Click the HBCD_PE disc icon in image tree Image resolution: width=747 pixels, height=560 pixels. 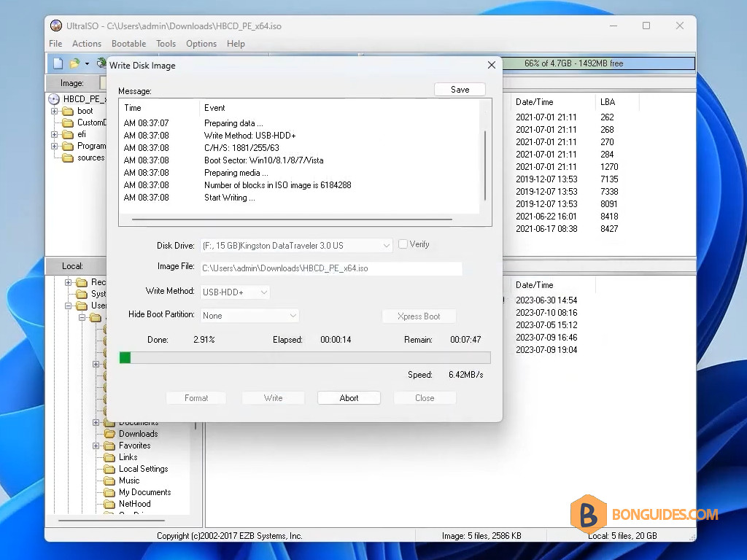[x=54, y=99]
